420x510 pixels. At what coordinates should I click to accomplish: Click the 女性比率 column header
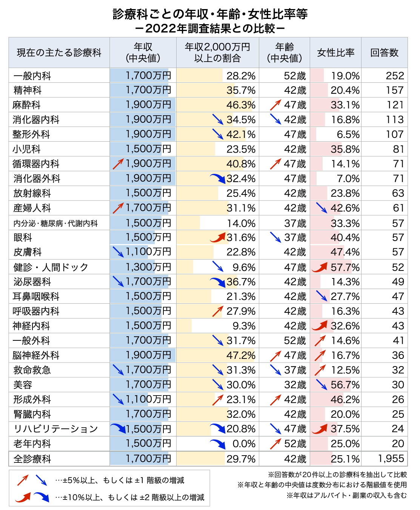335,53
